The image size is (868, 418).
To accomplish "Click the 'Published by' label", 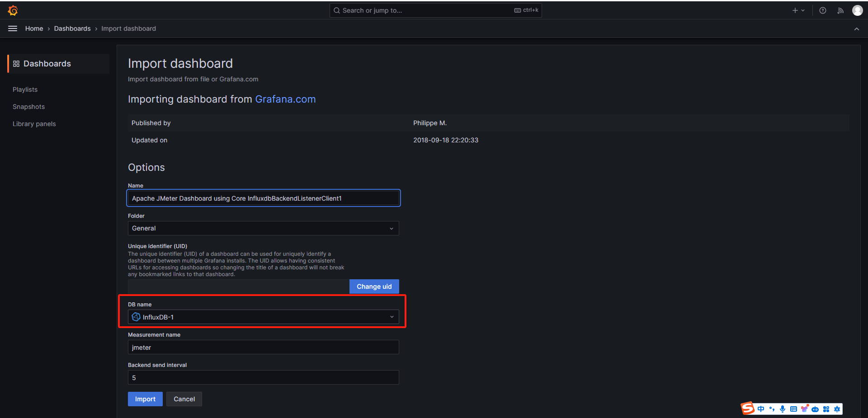I will [151, 123].
